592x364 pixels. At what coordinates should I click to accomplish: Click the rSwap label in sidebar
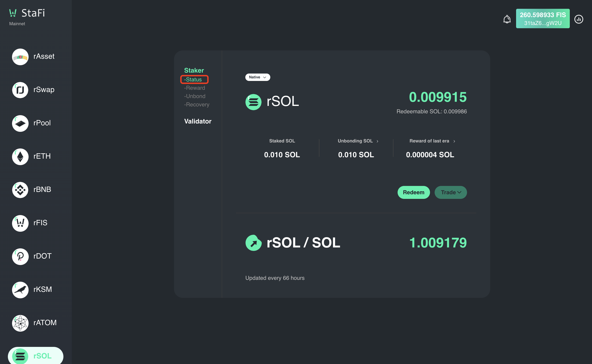click(44, 89)
